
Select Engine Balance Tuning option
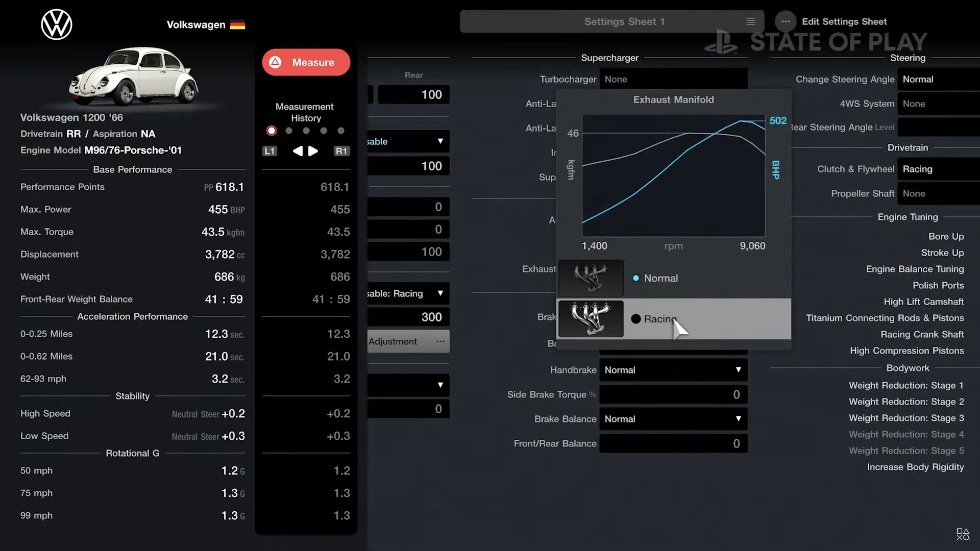click(915, 269)
